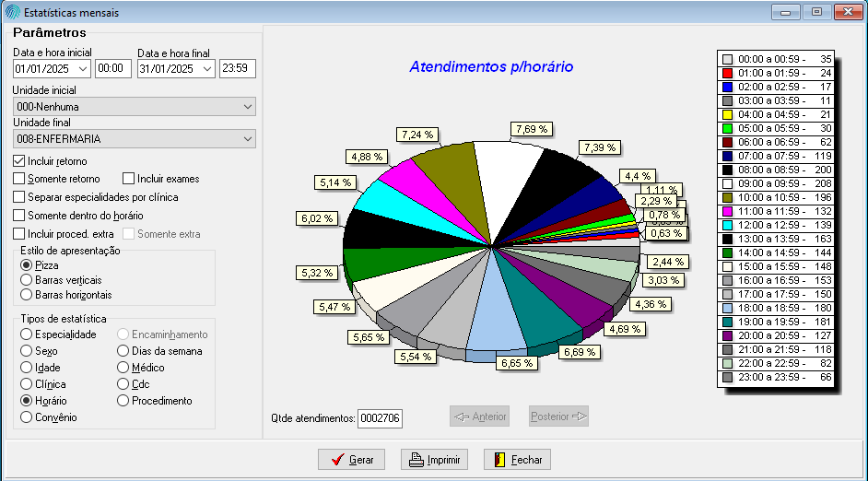Enable Separar especialidades por clínica checkbox
Image resolution: width=868 pixels, height=481 pixels.
[19, 197]
